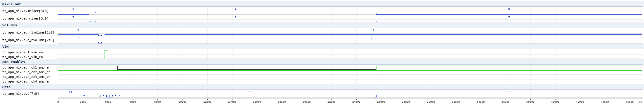Click the 18000 tick on the time axis
644x105 pixels.
(282, 102)
